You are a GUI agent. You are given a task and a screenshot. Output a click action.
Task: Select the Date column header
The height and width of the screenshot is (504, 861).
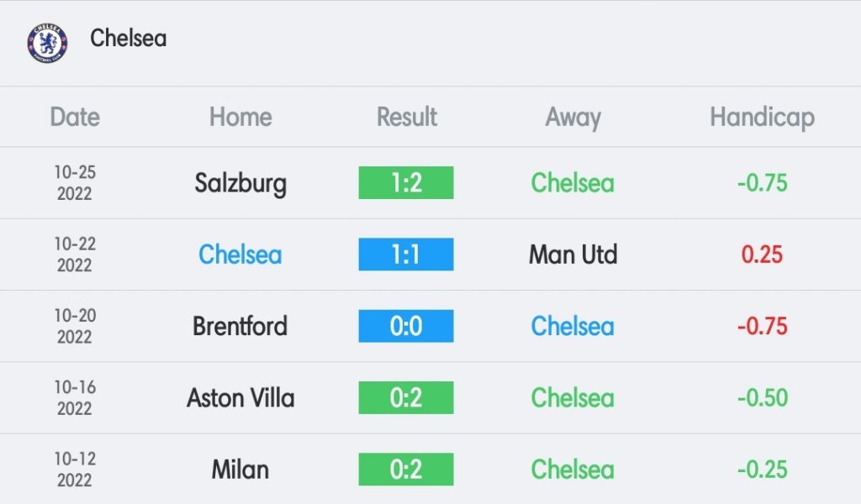tap(75, 117)
